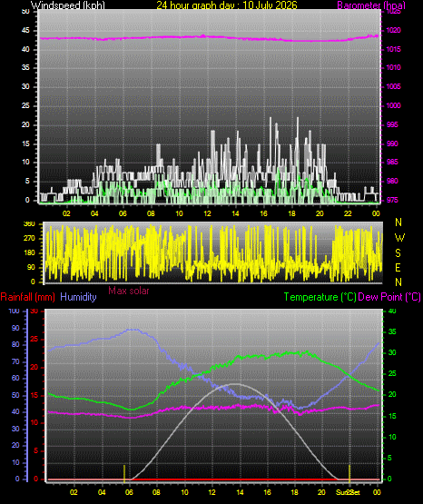Click hour 12 on windspeed time axis
This screenshot has width=423, height=504.
tap(207, 213)
